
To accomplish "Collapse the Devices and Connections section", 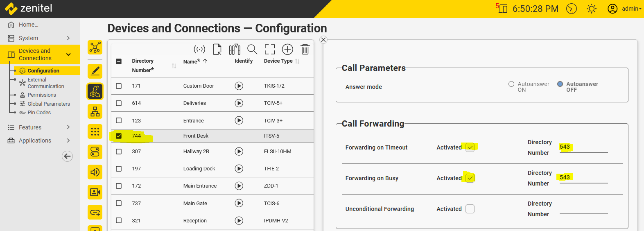I will coord(68,54).
